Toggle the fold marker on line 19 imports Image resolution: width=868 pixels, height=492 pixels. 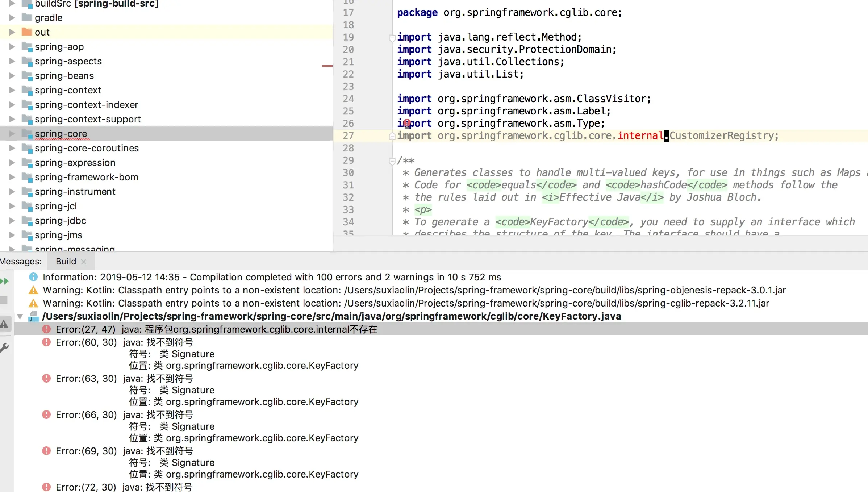392,37
